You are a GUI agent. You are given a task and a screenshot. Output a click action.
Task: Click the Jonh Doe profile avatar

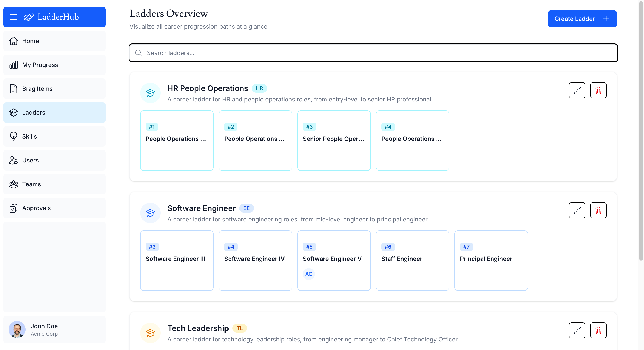click(17, 330)
